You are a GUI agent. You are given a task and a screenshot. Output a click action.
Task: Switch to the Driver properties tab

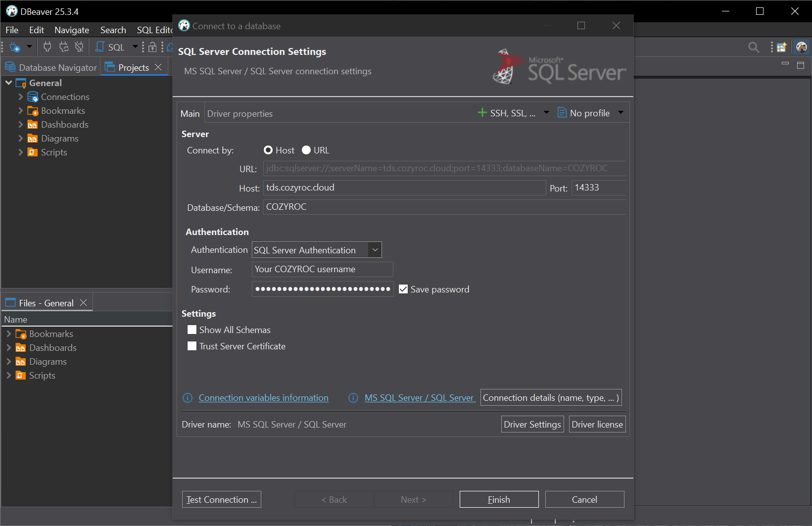click(239, 114)
